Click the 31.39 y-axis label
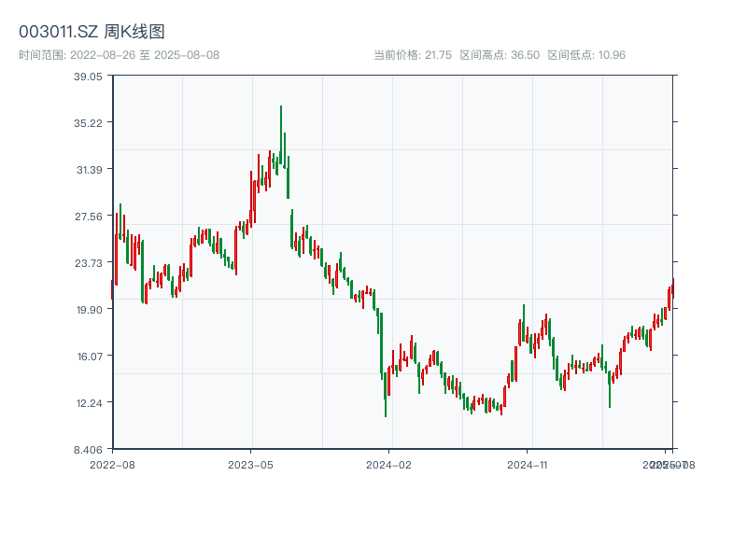The image size is (747, 560). 89,170
